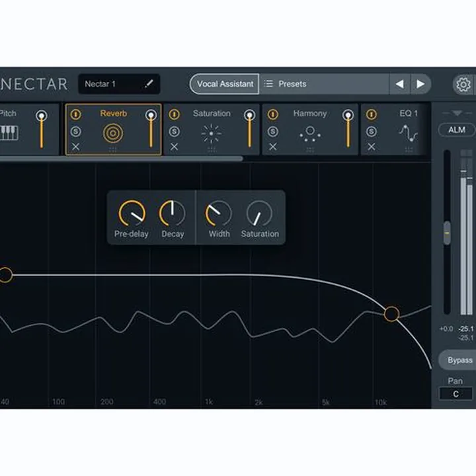This screenshot has width=476, height=476.
Task: Click the pencil icon to rename preset
Action: (x=149, y=83)
